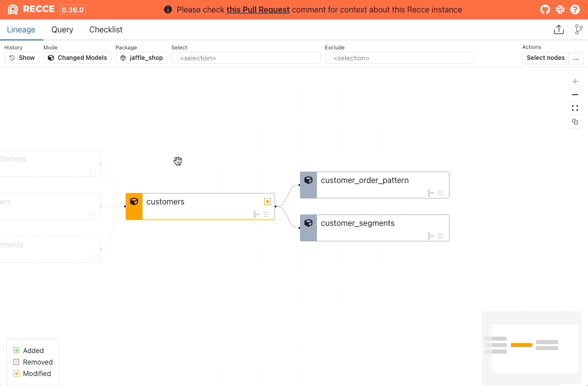Switch to the Query tab
The width and height of the screenshot is (588, 386).
coord(62,30)
